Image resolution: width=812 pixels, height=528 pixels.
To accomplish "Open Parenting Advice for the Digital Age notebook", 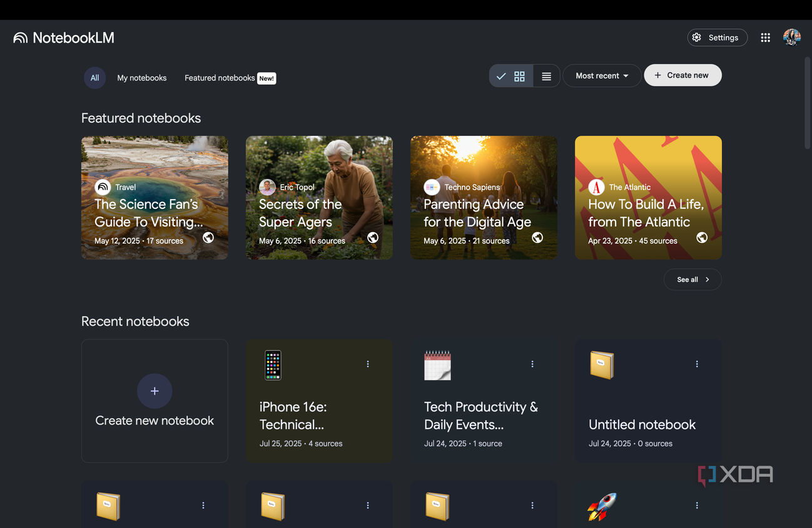I will [x=484, y=198].
